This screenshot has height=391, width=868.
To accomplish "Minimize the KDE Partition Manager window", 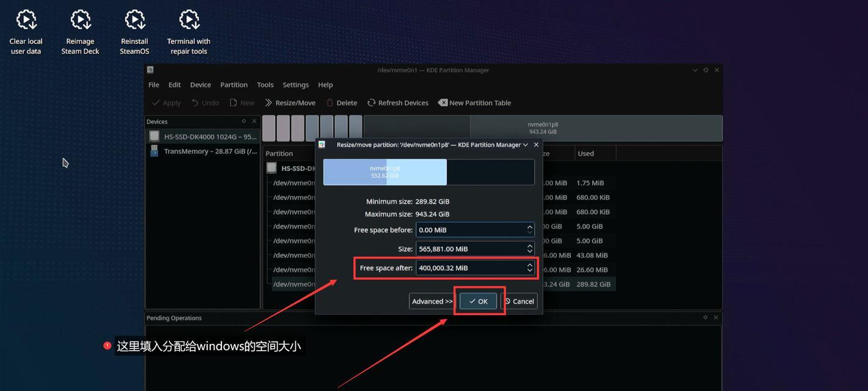I will [x=694, y=70].
